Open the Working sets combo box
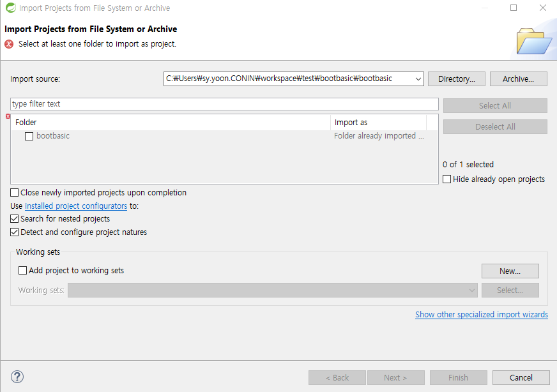557x392 pixels. coord(273,290)
